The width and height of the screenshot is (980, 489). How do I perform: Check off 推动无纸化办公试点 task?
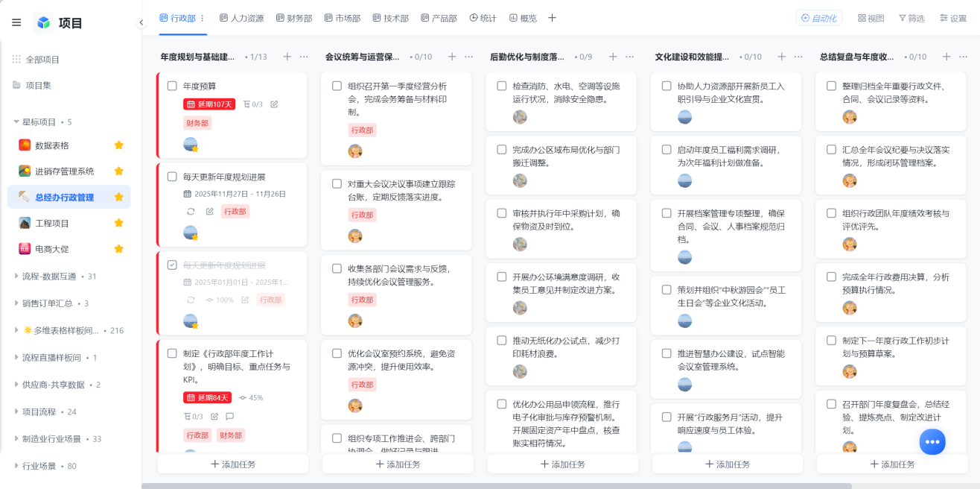point(502,340)
